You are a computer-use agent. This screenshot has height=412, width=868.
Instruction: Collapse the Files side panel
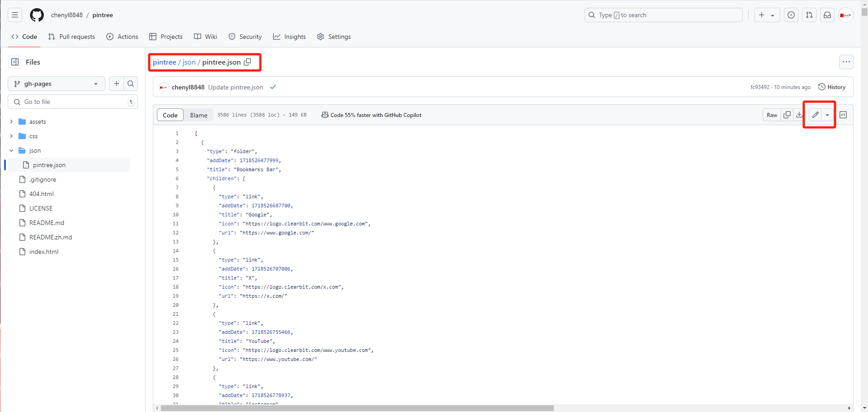tap(15, 62)
